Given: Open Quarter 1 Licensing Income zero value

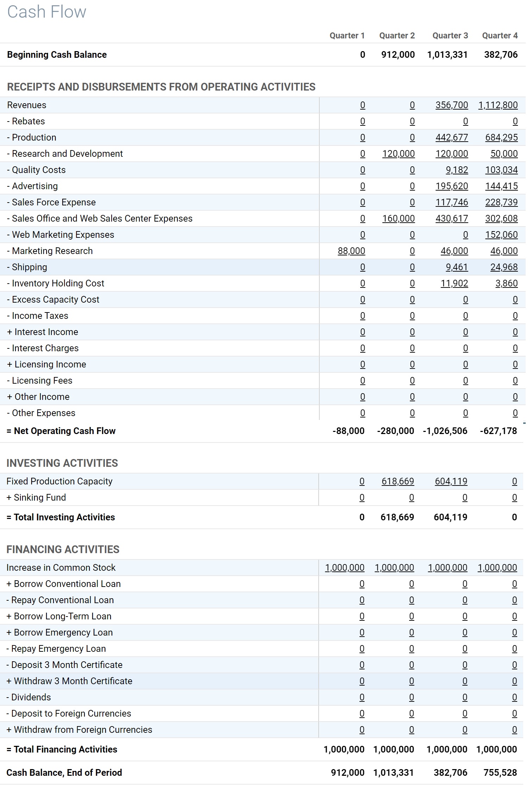Looking at the screenshot, I should click(363, 364).
